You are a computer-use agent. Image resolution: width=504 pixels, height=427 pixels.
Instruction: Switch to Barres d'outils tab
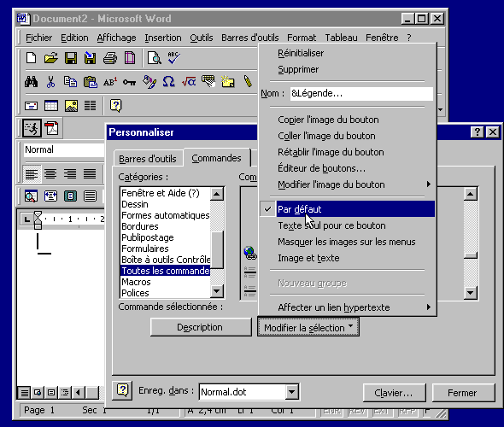click(x=148, y=159)
